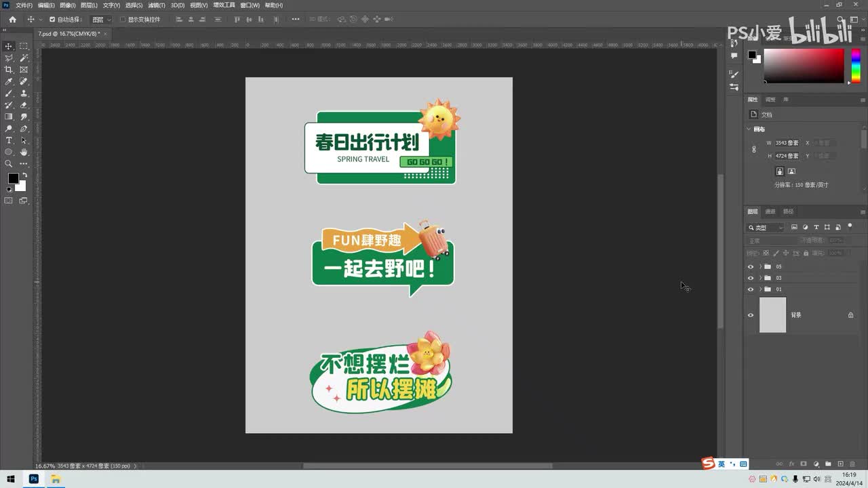Hide layer group 03
The image size is (868, 488).
(750, 278)
